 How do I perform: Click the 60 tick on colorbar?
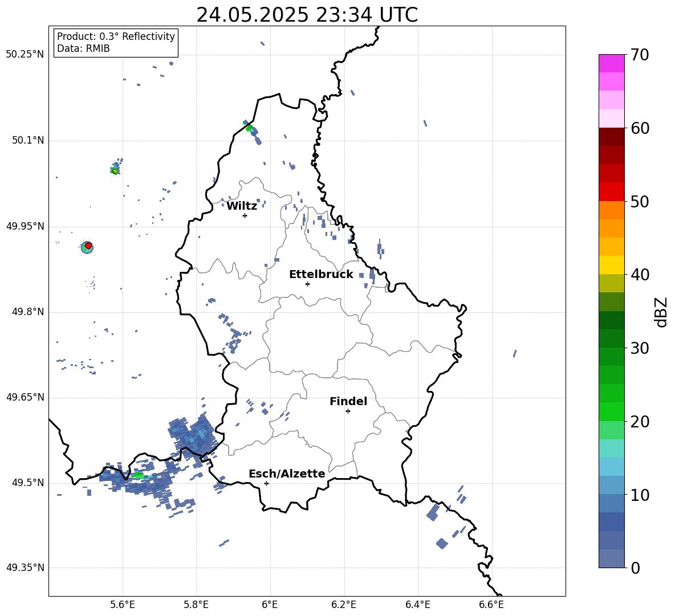pos(640,128)
